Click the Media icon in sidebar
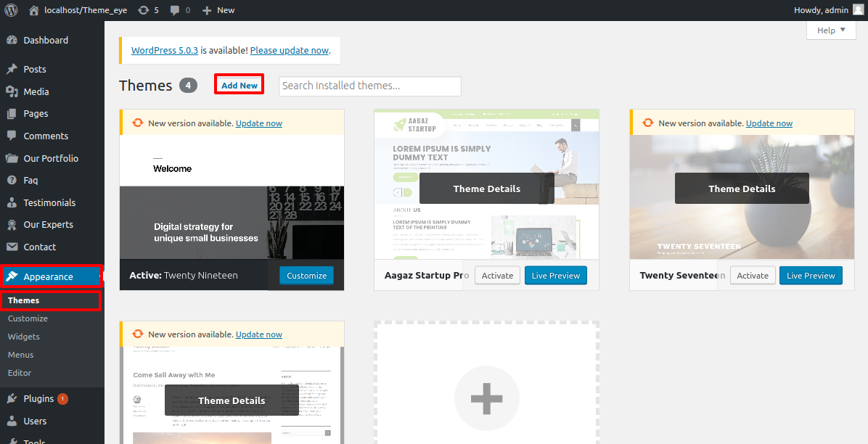868x444 pixels. [12, 91]
